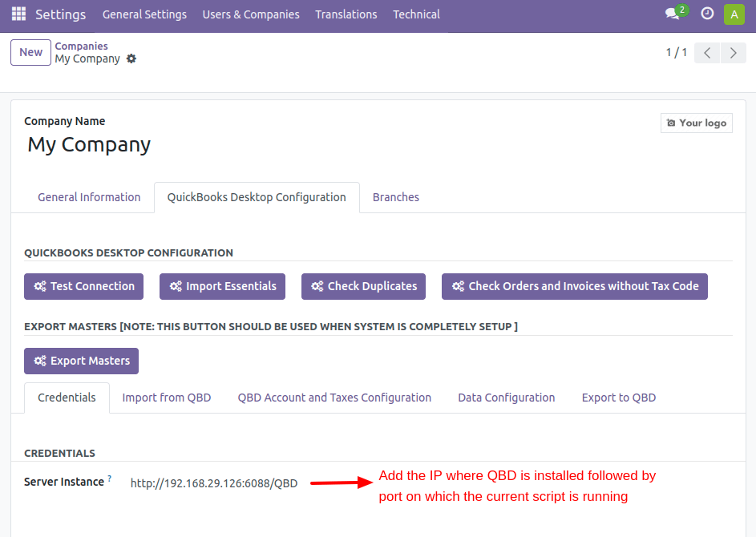Upload a logo via Your logo
The height and width of the screenshot is (537, 756).
coord(696,123)
